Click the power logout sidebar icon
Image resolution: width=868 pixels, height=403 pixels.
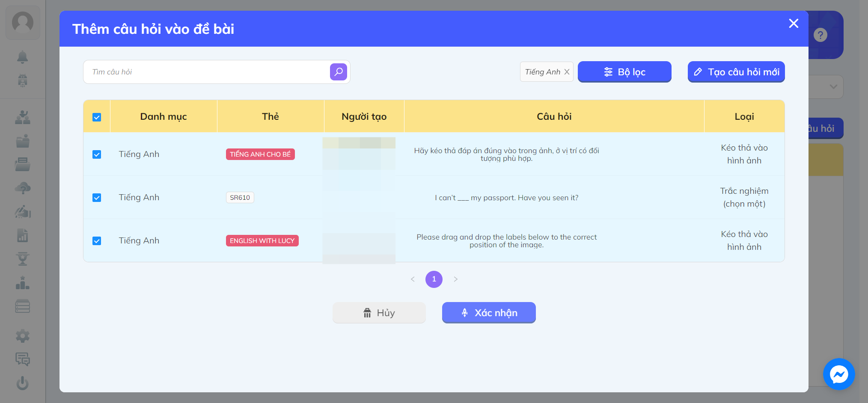pyautogui.click(x=23, y=383)
